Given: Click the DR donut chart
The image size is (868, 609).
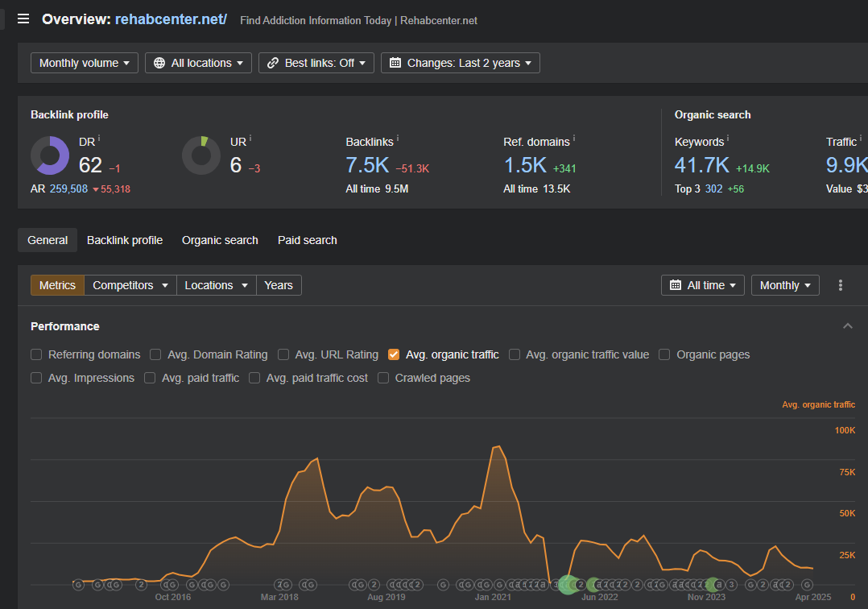Looking at the screenshot, I should [x=50, y=155].
